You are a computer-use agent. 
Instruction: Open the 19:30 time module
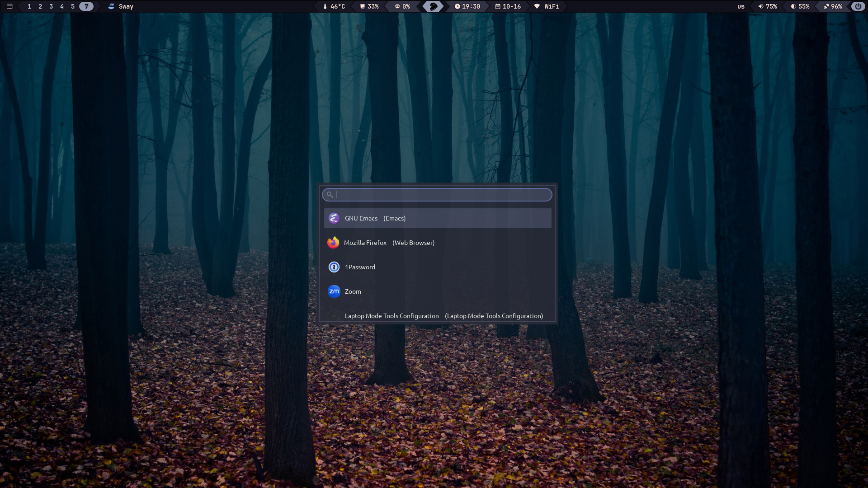click(471, 6)
